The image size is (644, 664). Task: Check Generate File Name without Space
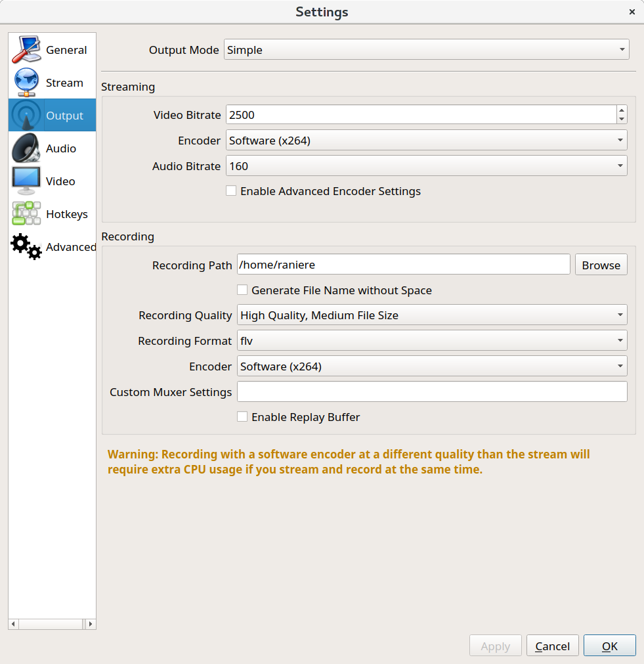pos(242,290)
